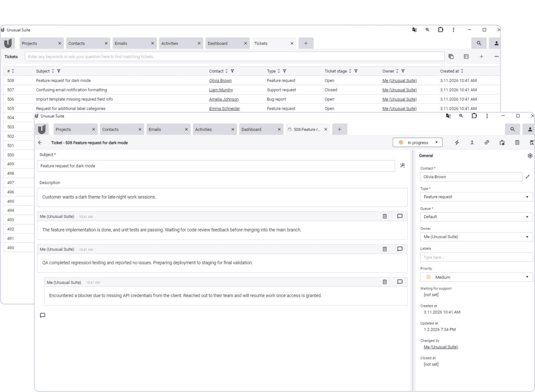Open General panel settings gear
535x392 pixels.
click(x=530, y=156)
